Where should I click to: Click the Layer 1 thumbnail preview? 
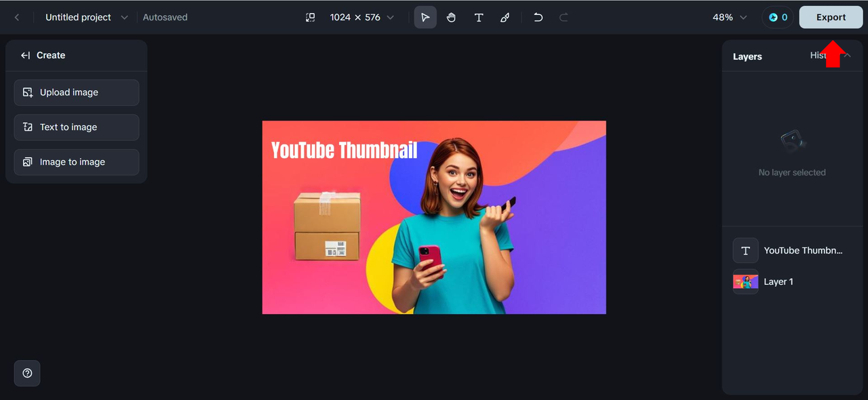click(746, 281)
